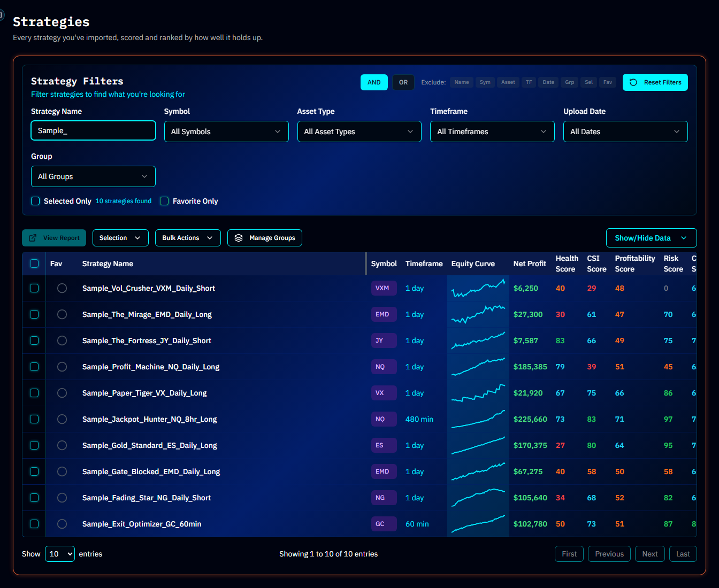
Task: Click the VXM symbol badge
Action: [x=384, y=288]
